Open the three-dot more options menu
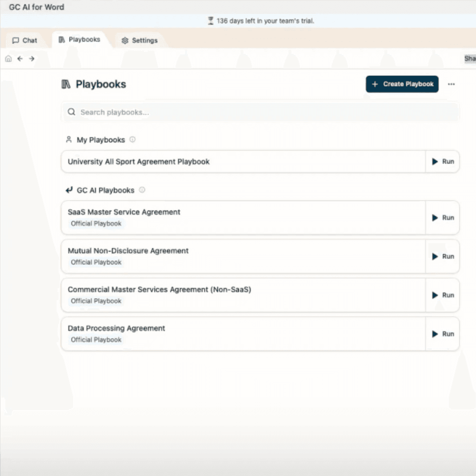476x476 pixels. coord(451,84)
